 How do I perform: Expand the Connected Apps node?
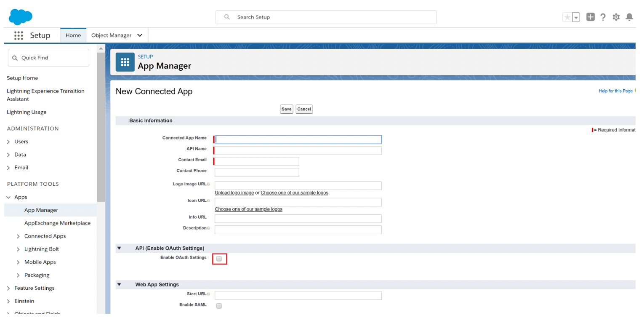pyautogui.click(x=18, y=236)
